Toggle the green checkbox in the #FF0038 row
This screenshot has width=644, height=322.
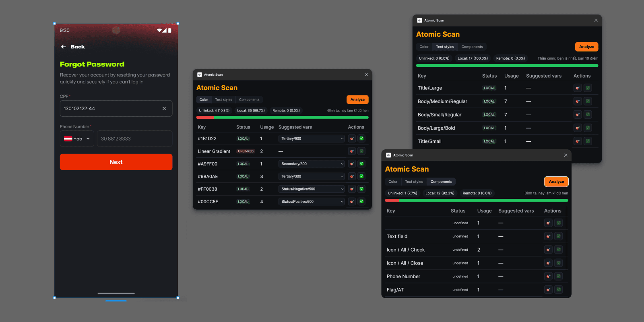pyautogui.click(x=361, y=189)
